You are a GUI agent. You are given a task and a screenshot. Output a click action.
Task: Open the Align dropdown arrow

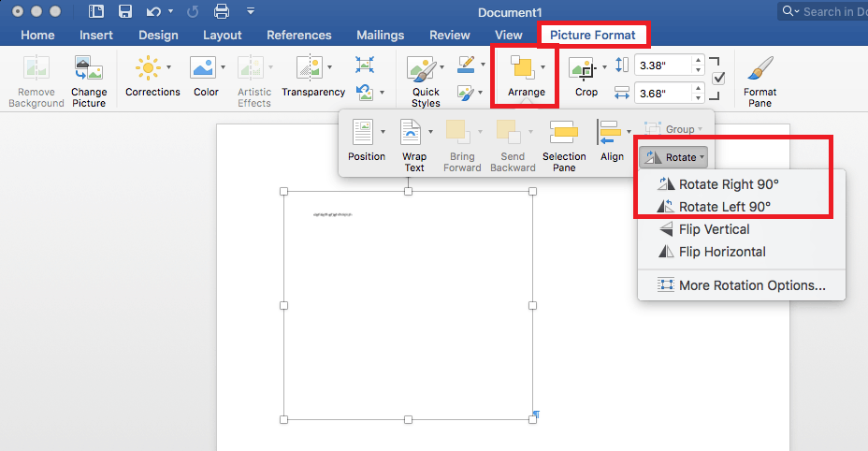click(x=629, y=132)
